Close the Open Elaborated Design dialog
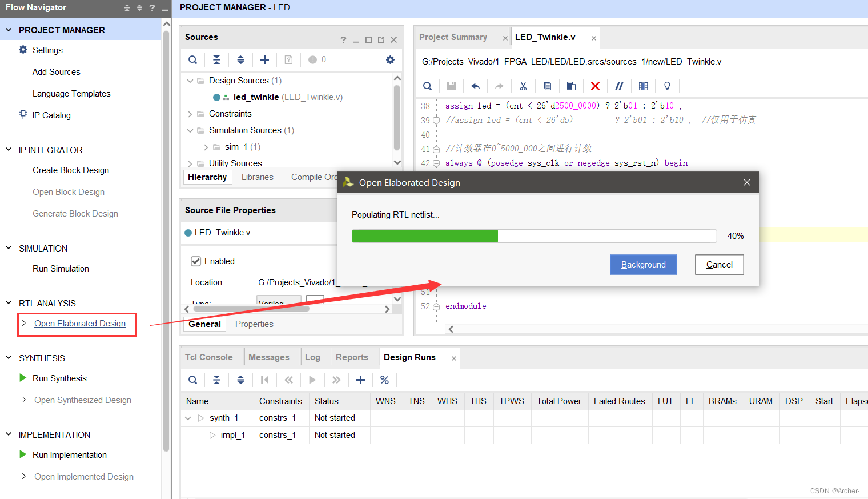Image resolution: width=868 pixels, height=499 pixels. tap(747, 182)
